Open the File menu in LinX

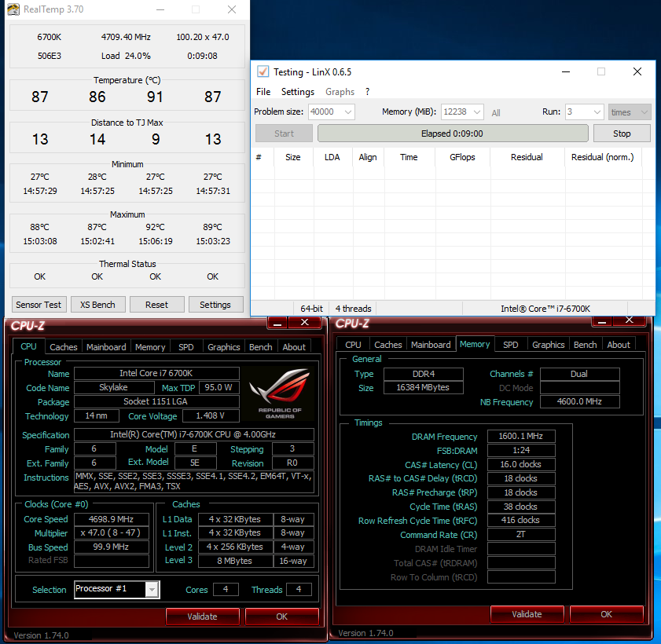pyautogui.click(x=263, y=92)
